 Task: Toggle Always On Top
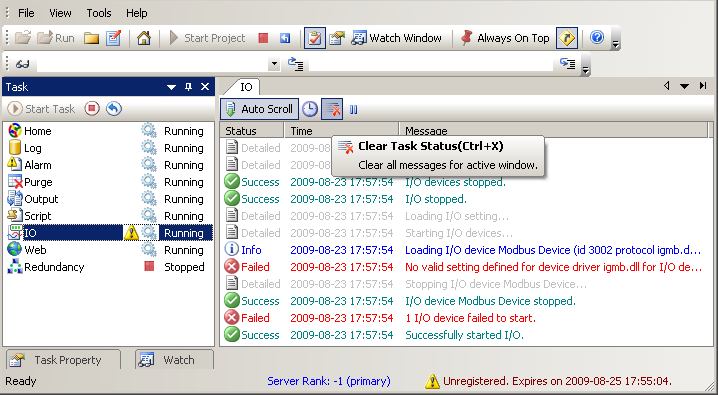505,38
